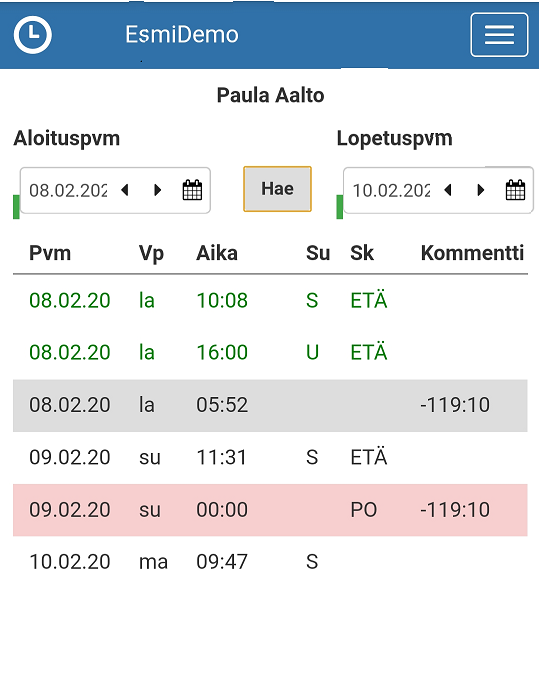This screenshot has width=539, height=694.
Task: Step end date back with left arrow
Action: coord(448,190)
